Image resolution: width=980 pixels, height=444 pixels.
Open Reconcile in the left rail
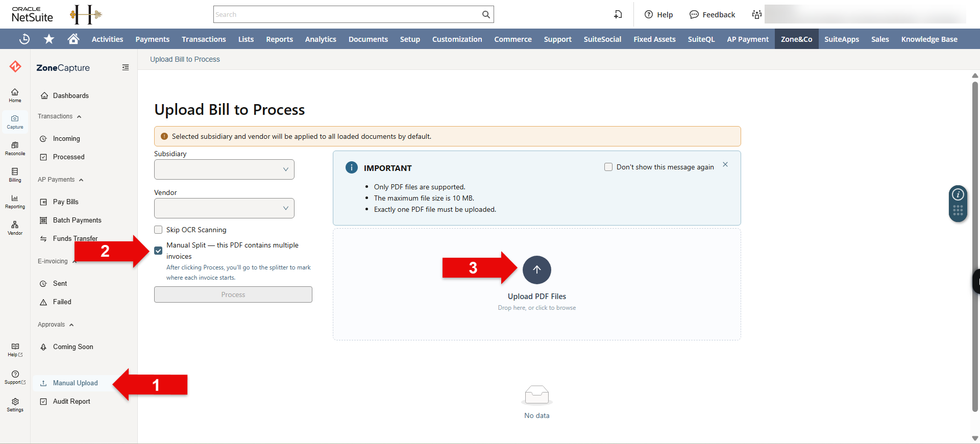point(15,149)
